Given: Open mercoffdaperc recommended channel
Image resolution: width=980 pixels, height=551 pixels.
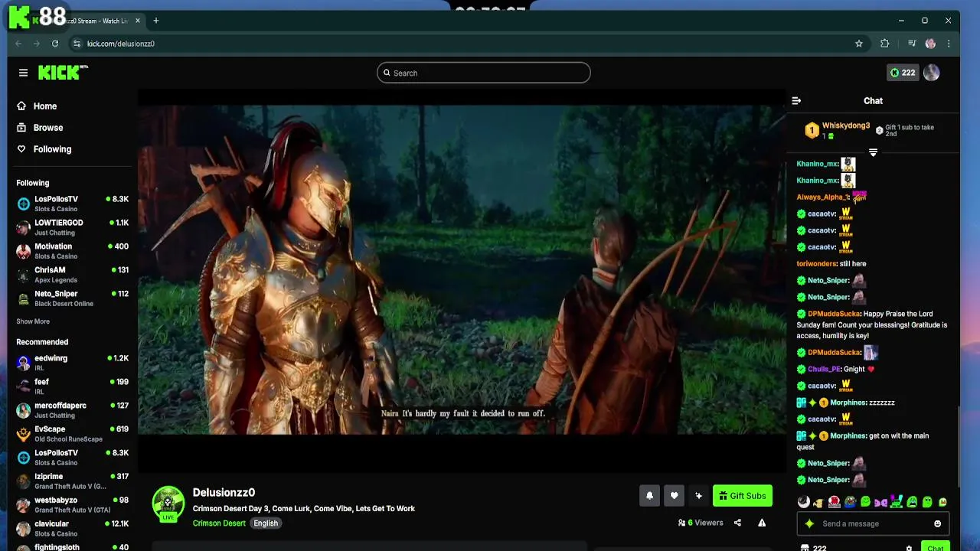Looking at the screenshot, I should pyautogui.click(x=72, y=410).
